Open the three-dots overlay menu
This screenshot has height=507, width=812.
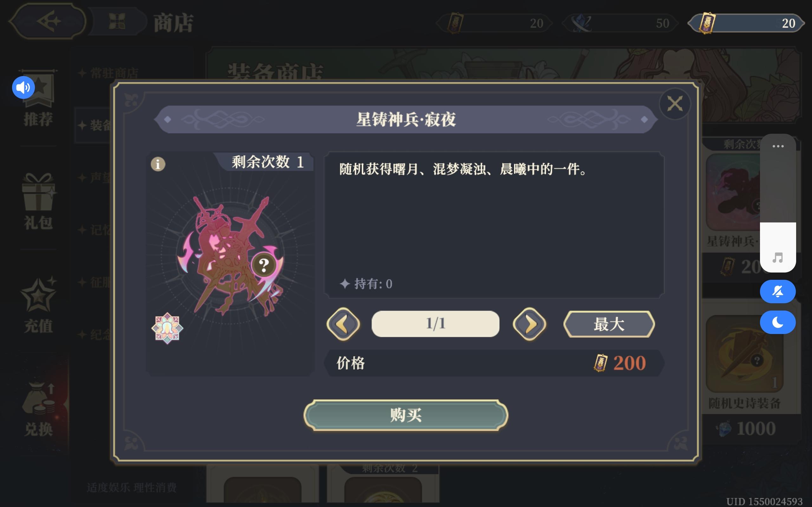click(778, 146)
